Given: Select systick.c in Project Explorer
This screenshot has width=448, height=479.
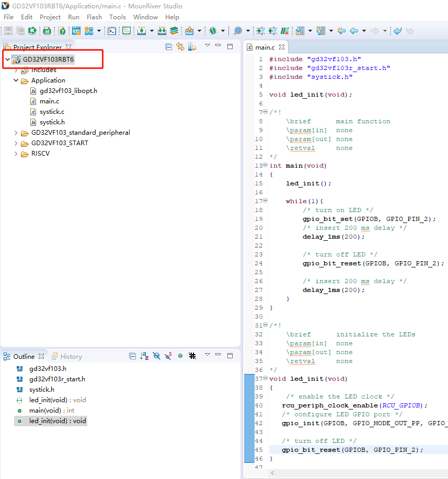Looking at the screenshot, I should coord(52,111).
